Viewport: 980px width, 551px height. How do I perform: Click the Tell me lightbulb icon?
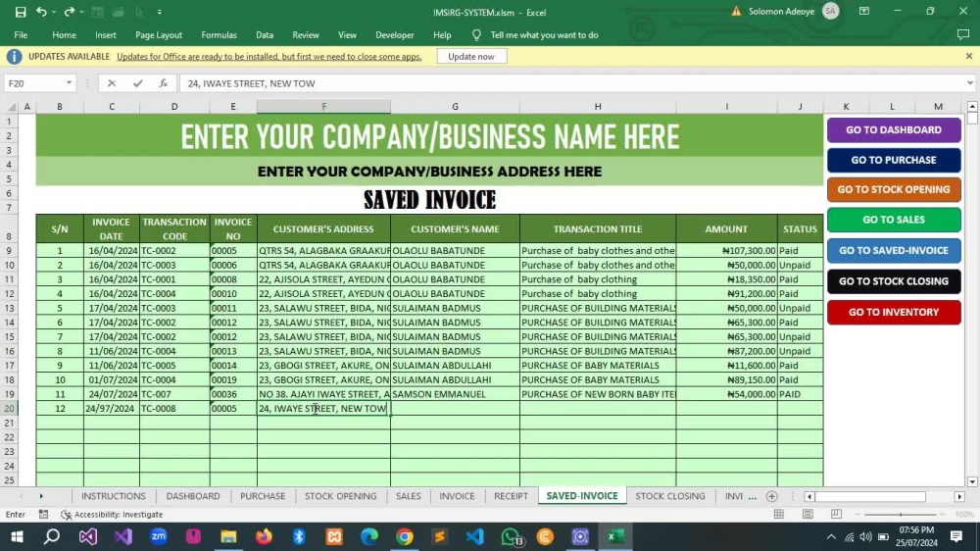[476, 35]
